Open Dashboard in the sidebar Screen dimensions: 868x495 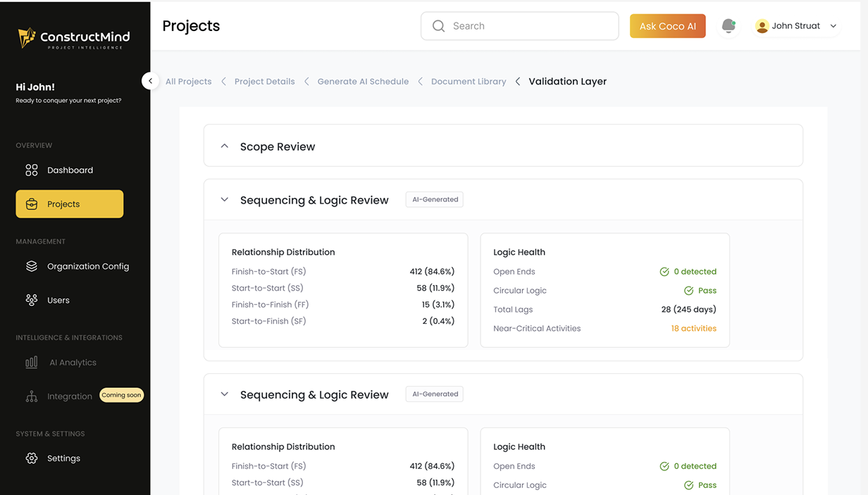70,170
